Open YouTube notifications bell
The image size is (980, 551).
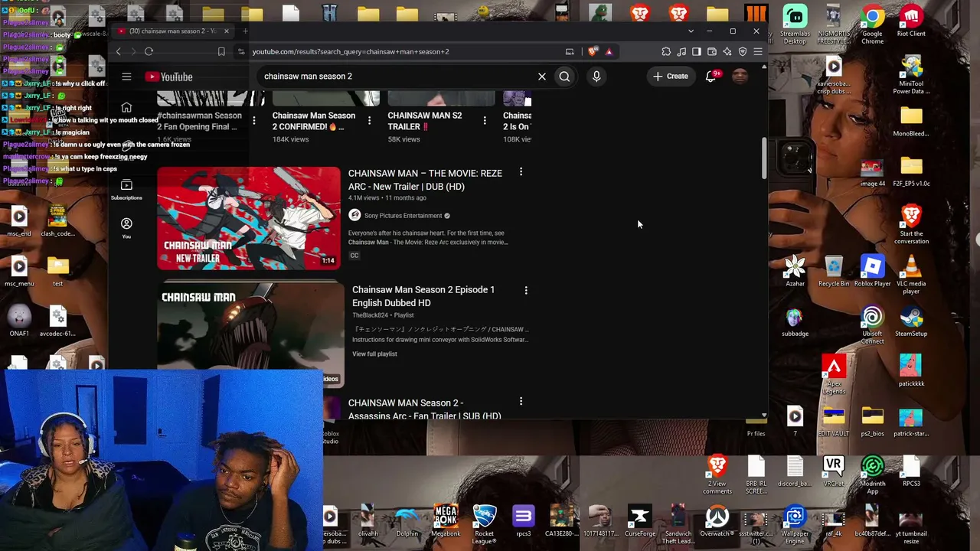[x=710, y=77]
